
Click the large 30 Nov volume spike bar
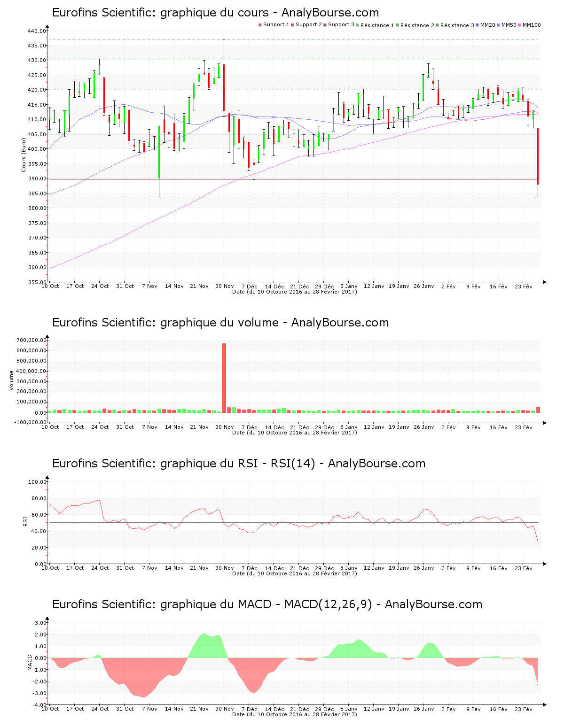coord(224,378)
